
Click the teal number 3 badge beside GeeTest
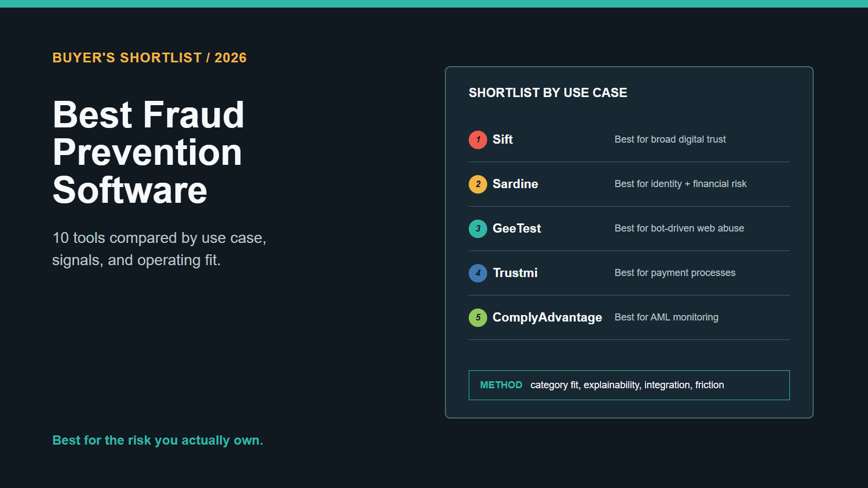(x=478, y=228)
